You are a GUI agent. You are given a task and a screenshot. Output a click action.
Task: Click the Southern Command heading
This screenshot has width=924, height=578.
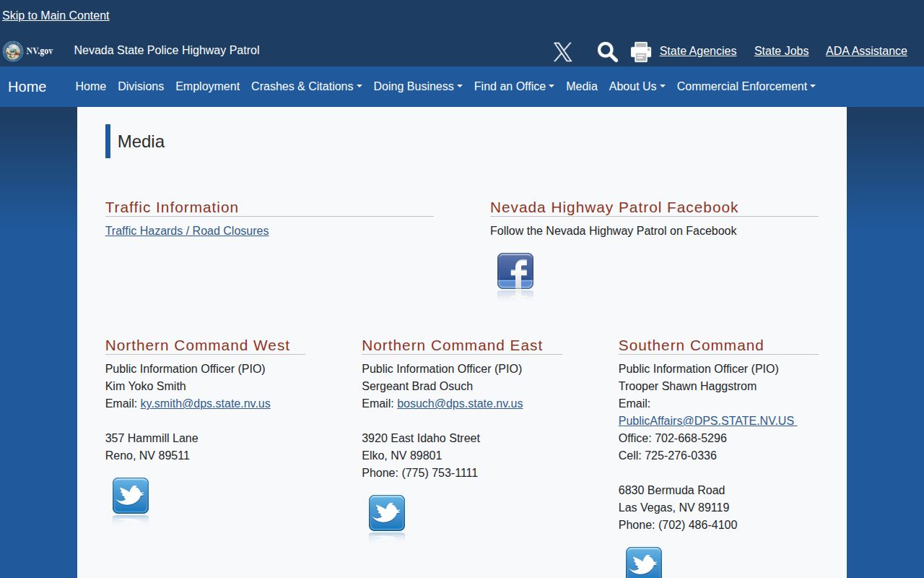691,345
